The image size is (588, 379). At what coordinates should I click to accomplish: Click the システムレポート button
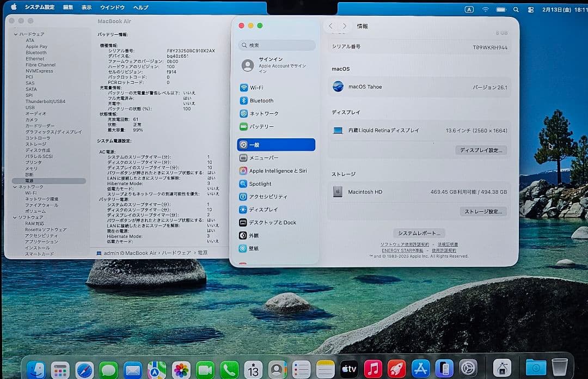pyautogui.click(x=420, y=231)
